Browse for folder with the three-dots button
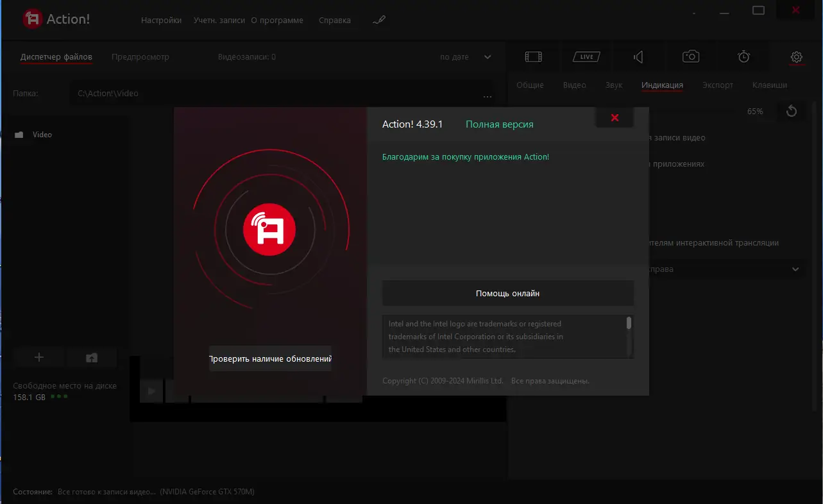 click(487, 96)
